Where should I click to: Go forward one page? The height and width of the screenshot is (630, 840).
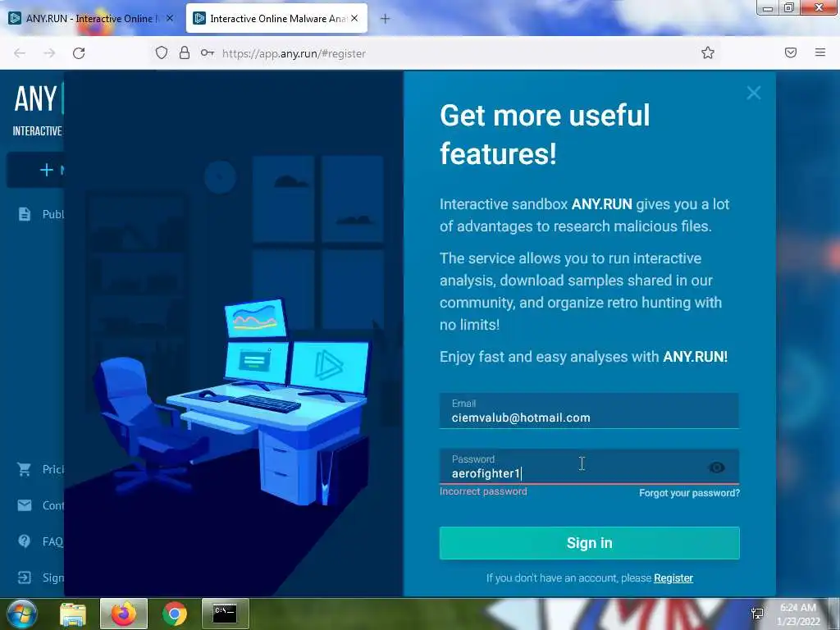(x=49, y=53)
